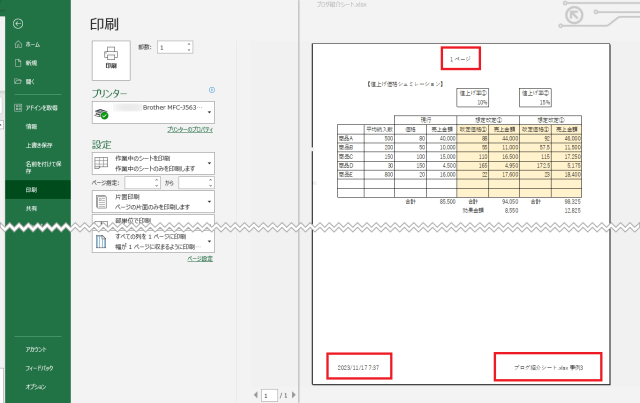Click the fit columns scaling icon
The image size is (640, 403).
[x=101, y=242]
